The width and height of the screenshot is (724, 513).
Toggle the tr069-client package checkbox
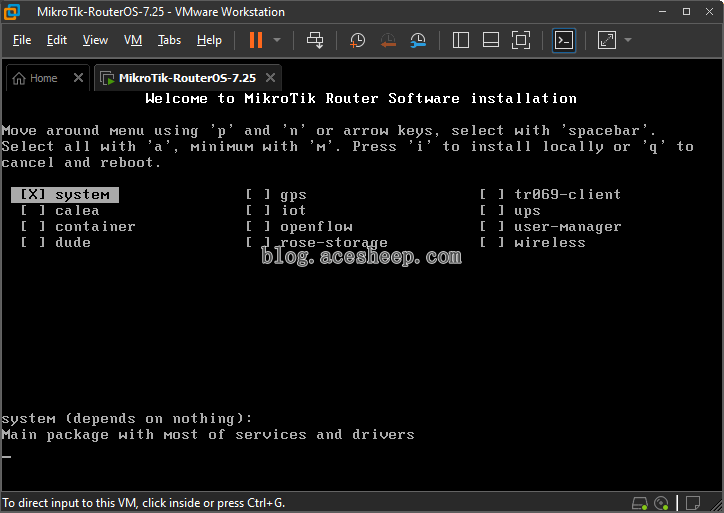click(x=492, y=194)
